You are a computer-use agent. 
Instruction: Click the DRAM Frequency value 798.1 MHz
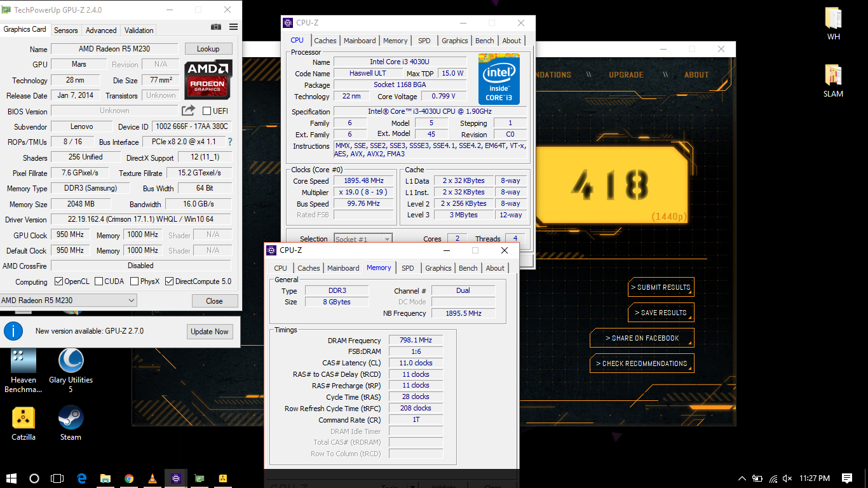(x=416, y=341)
